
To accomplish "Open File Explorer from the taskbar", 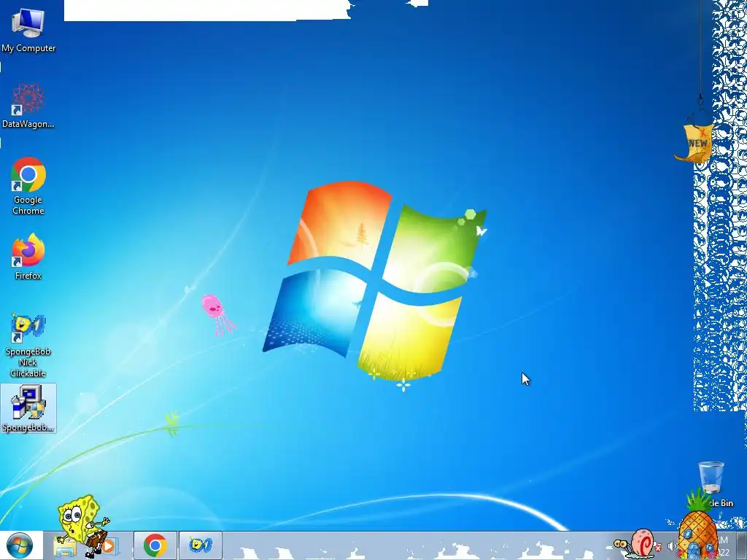I will pyautogui.click(x=65, y=546).
